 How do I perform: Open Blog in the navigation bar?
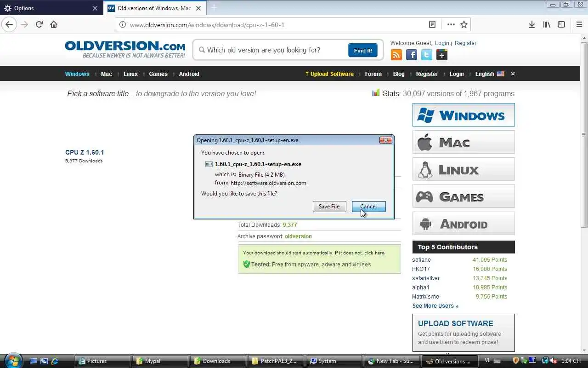click(x=399, y=74)
